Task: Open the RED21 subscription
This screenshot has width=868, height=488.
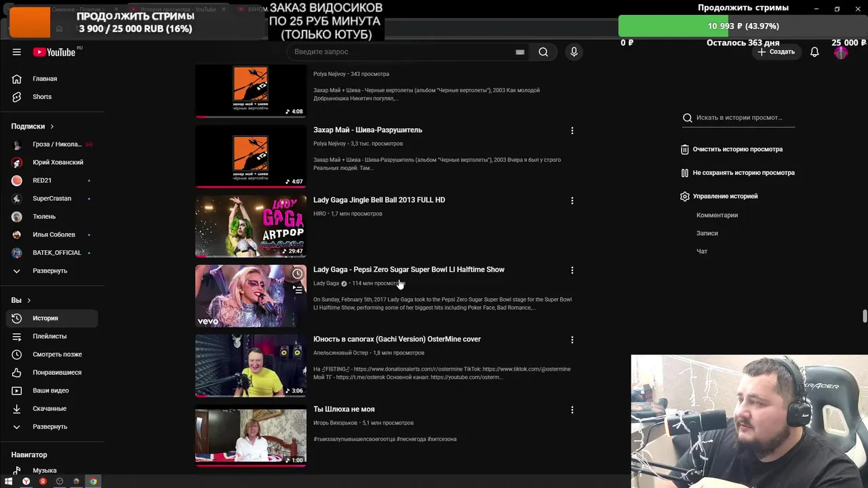Action: click(x=52, y=180)
